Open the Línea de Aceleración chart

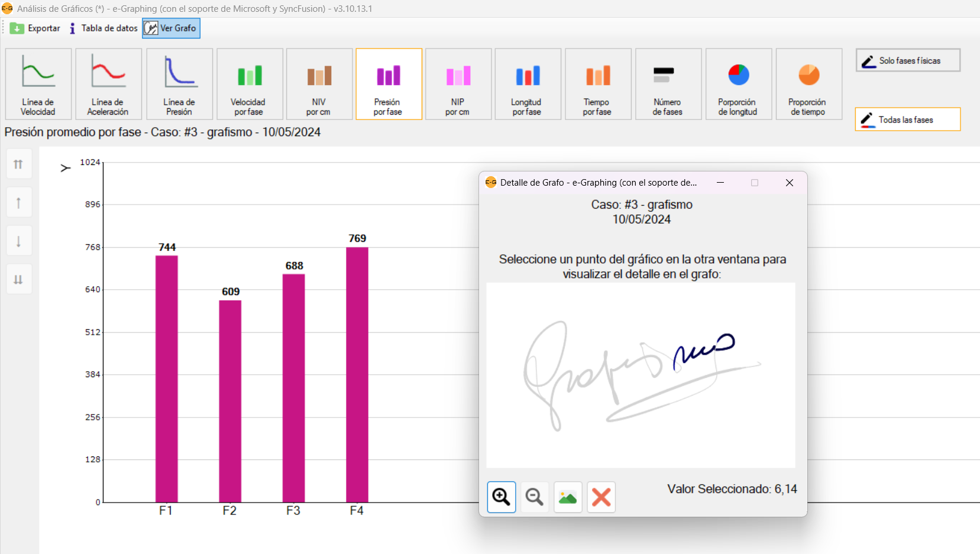(x=108, y=84)
